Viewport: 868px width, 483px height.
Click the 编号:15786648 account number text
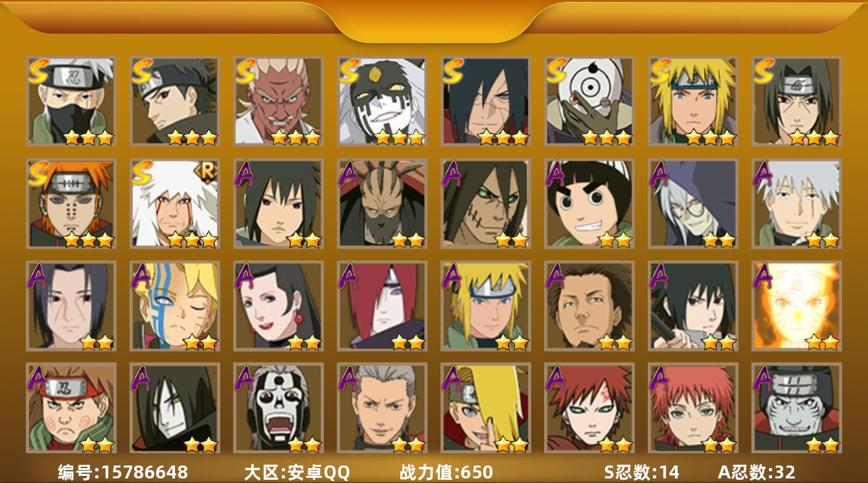(x=123, y=472)
